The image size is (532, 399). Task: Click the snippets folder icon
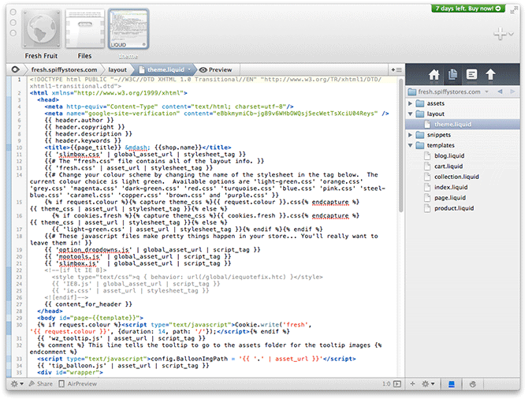tap(420, 135)
